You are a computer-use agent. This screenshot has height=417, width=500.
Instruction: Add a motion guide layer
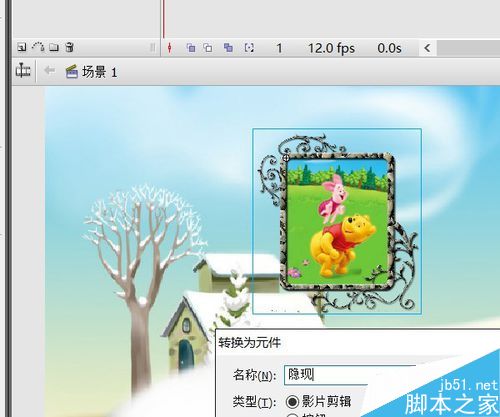coord(38,47)
